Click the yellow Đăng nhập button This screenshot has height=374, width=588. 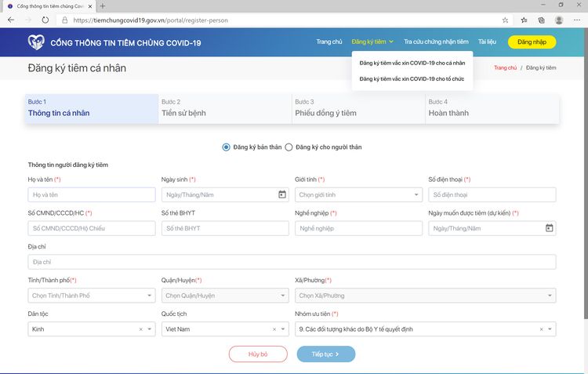532,42
